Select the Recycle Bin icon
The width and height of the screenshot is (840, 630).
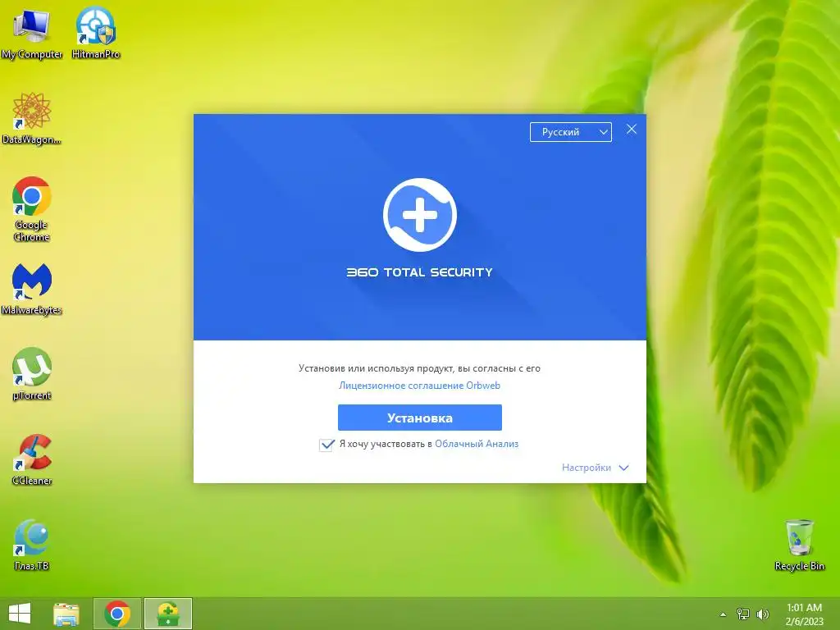pyautogui.click(x=799, y=545)
